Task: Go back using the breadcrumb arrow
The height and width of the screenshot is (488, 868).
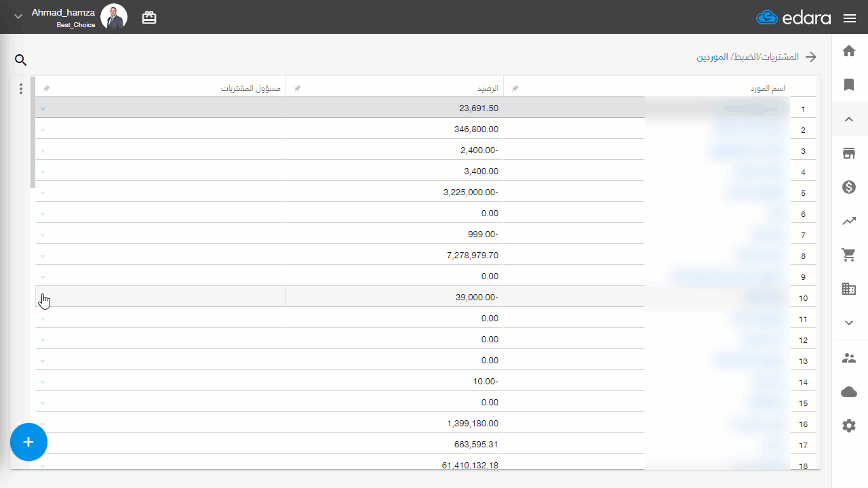Action: 811,57
